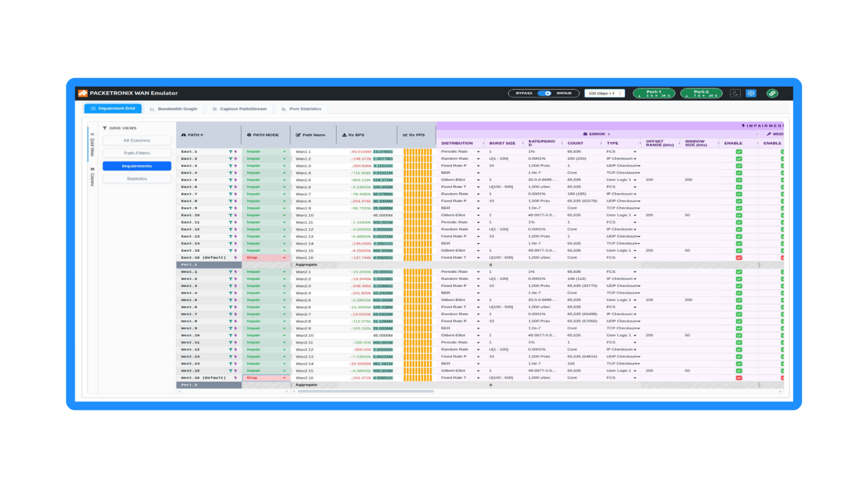868x488 pixels.
Task: Open distribution dropdown for East.1 Periodic Rate
Action: click(x=478, y=152)
